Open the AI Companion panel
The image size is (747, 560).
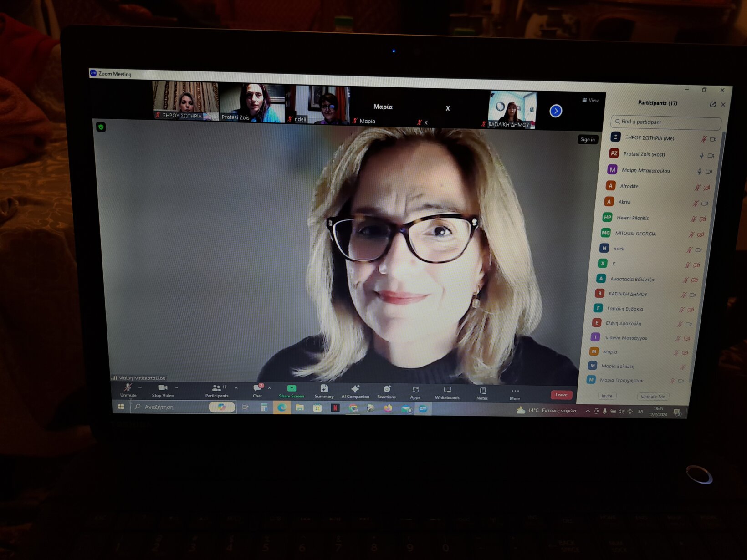[x=355, y=391]
